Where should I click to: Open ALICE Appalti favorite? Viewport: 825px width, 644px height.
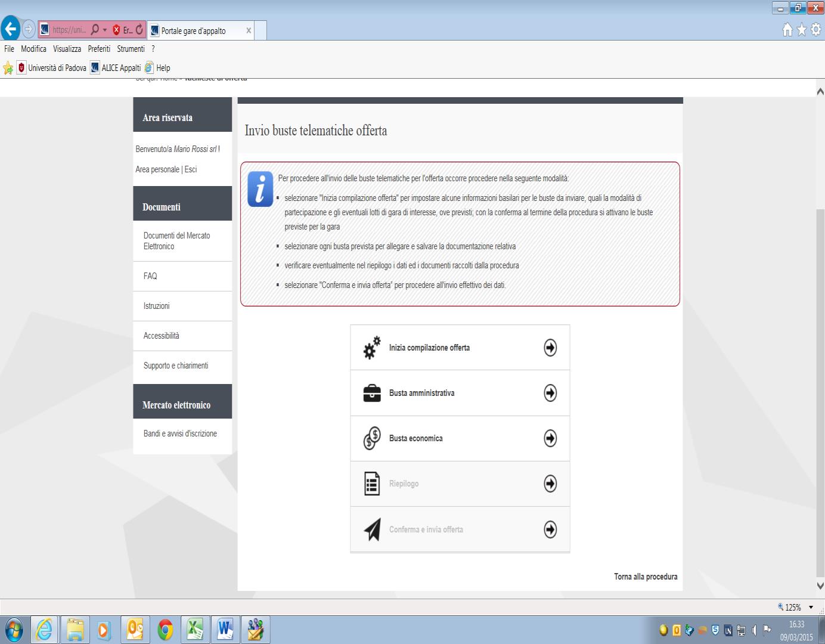(116, 68)
